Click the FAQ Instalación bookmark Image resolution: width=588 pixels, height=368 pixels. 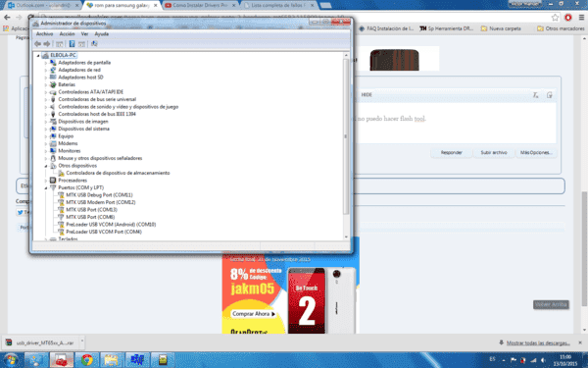coord(386,28)
